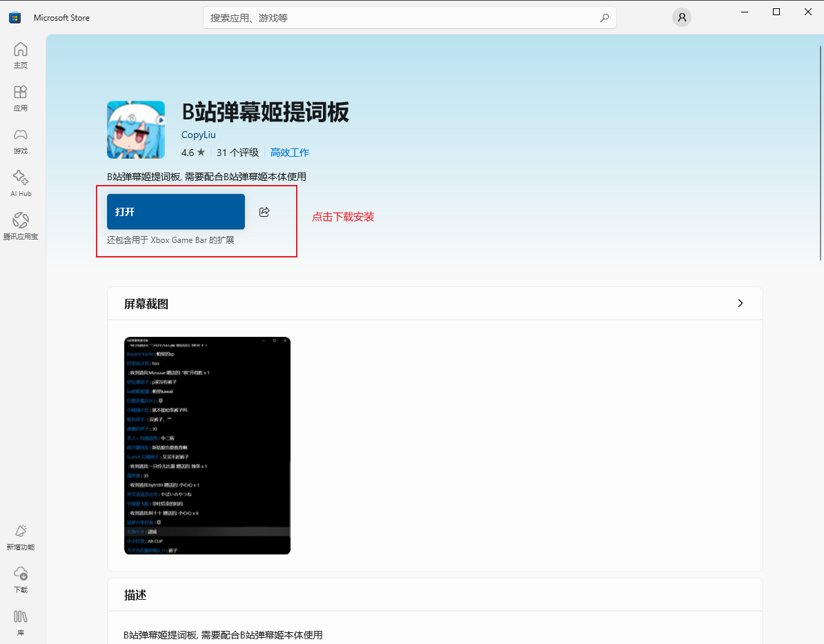View the 31 个评级 ratings
This screenshot has height=644, width=824.
coord(238,152)
